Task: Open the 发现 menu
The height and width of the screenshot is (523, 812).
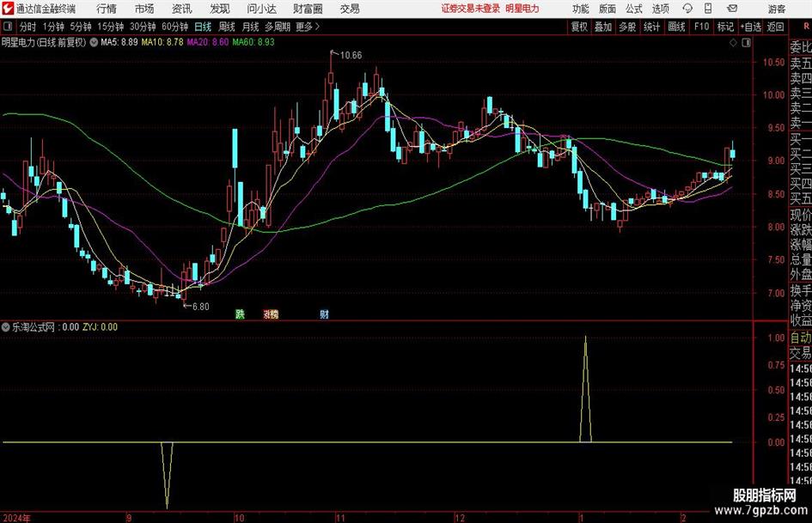Action: [x=220, y=9]
